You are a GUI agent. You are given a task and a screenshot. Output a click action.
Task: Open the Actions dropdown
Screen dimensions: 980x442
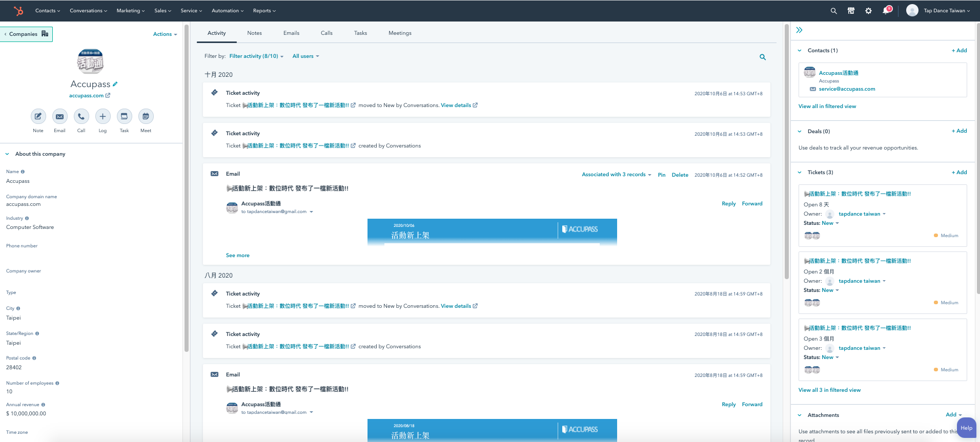click(x=165, y=34)
